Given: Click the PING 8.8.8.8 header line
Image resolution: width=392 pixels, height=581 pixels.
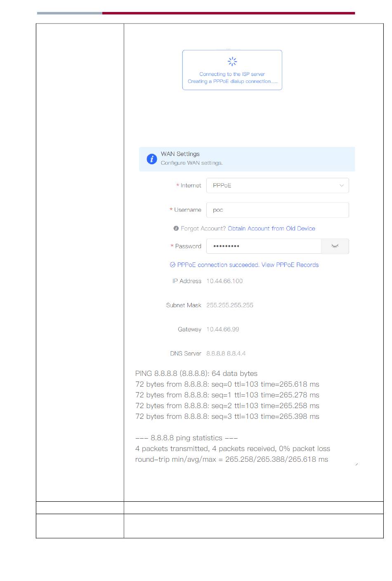Looking at the screenshot, I should point(196,373).
